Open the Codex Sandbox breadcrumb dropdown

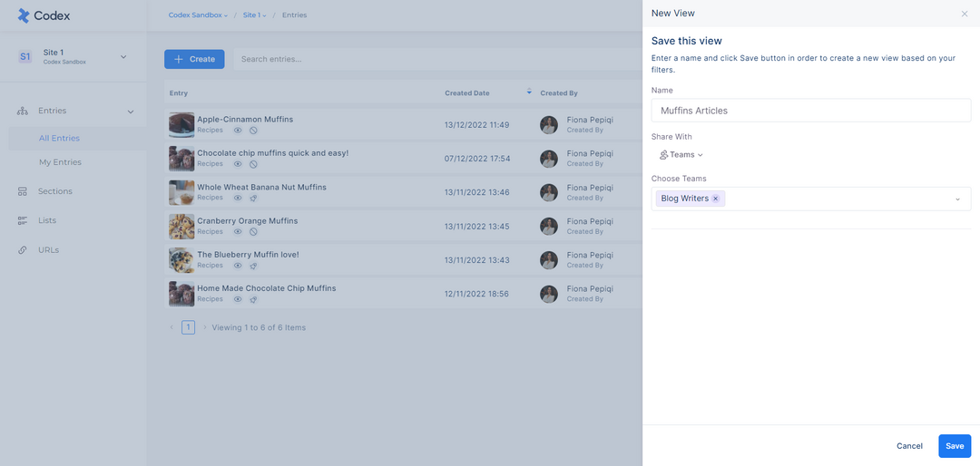(x=198, y=15)
